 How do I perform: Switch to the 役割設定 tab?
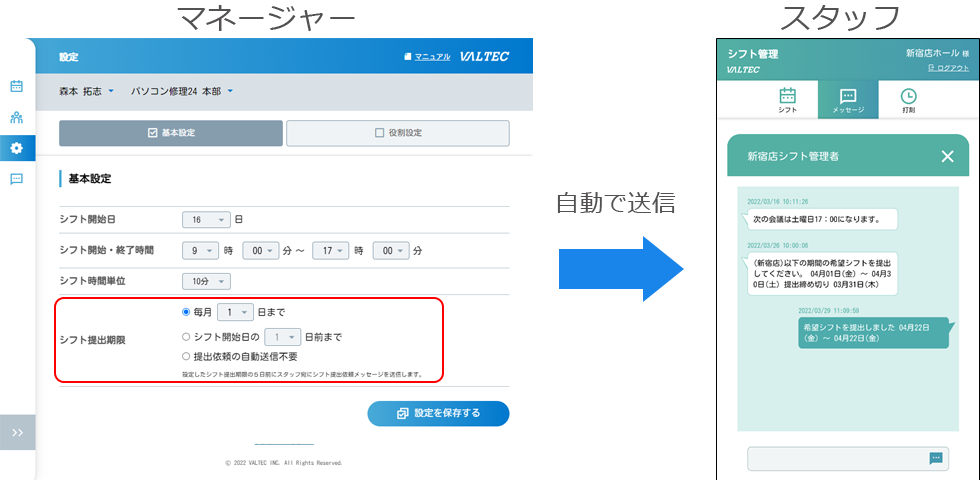click(398, 133)
